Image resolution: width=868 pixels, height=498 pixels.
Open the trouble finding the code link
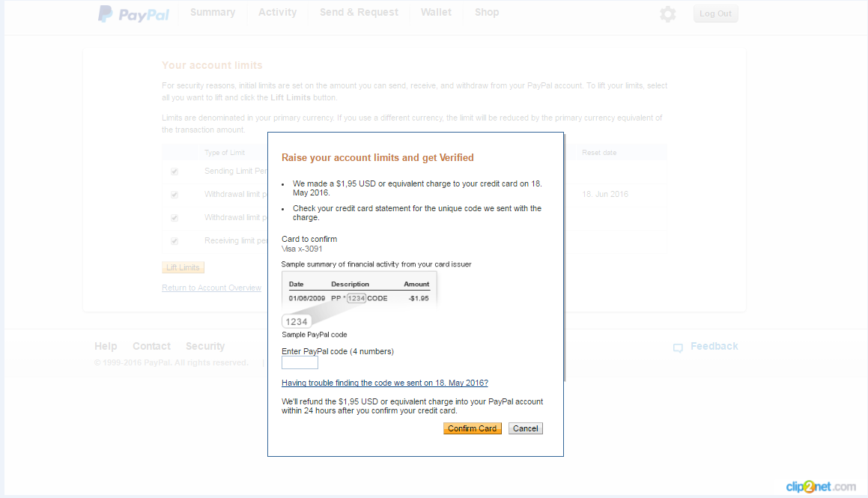point(385,383)
